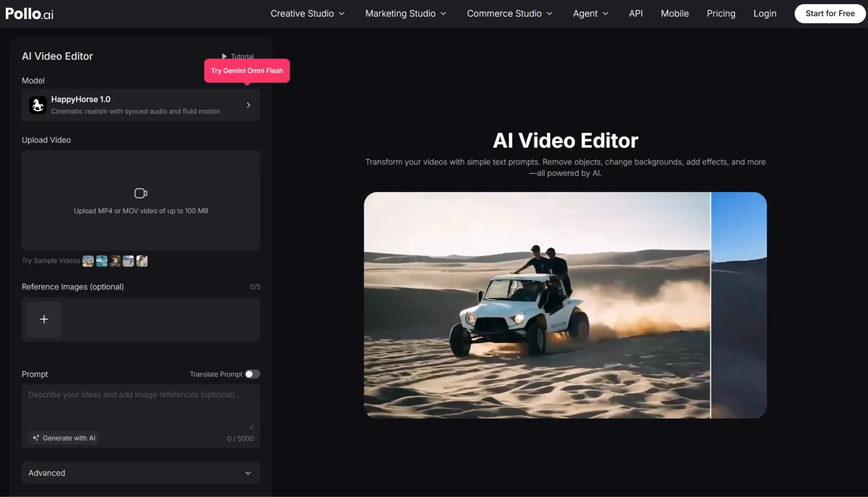Expand the Advanced settings section
Image resolution: width=868 pixels, height=497 pixels.
pyautogui.click(x=141, y=473)
